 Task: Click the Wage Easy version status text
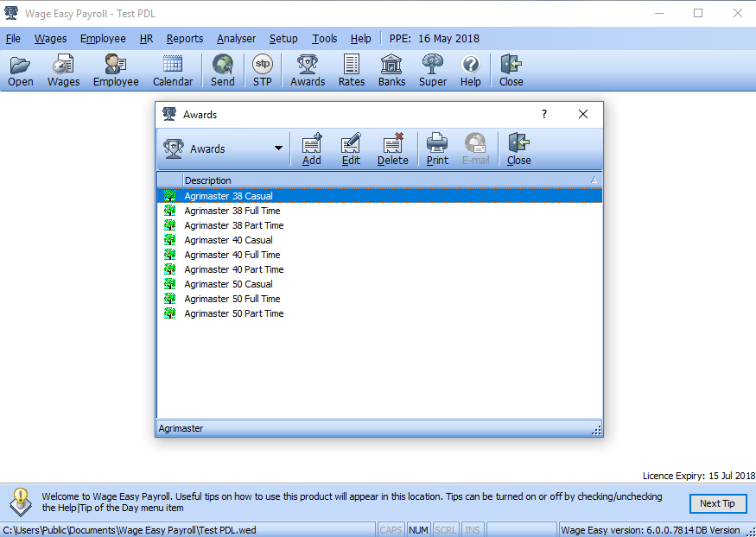[651, 530]
